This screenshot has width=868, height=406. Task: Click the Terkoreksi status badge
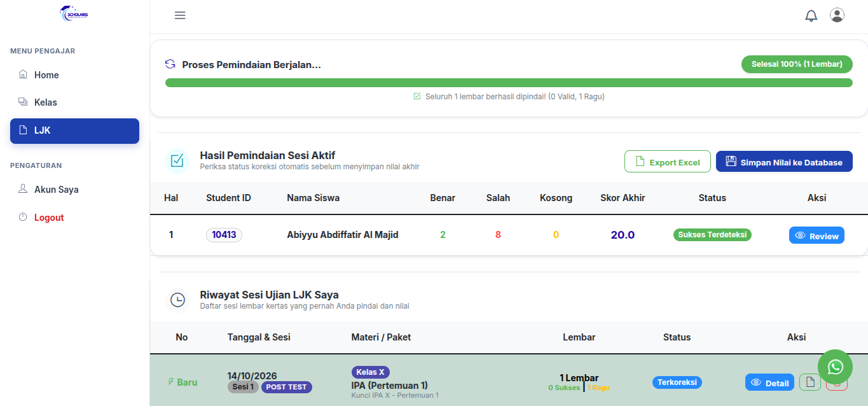click(677, 382)
